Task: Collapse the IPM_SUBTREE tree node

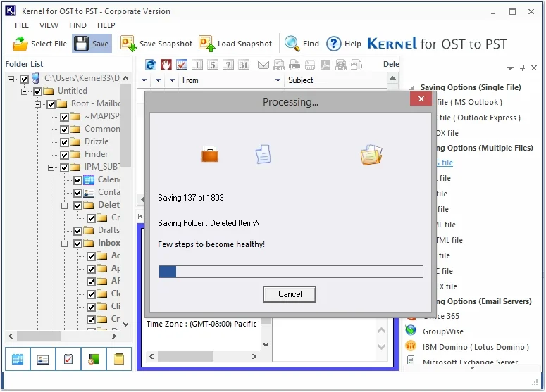Action: [x=51, y=167]
